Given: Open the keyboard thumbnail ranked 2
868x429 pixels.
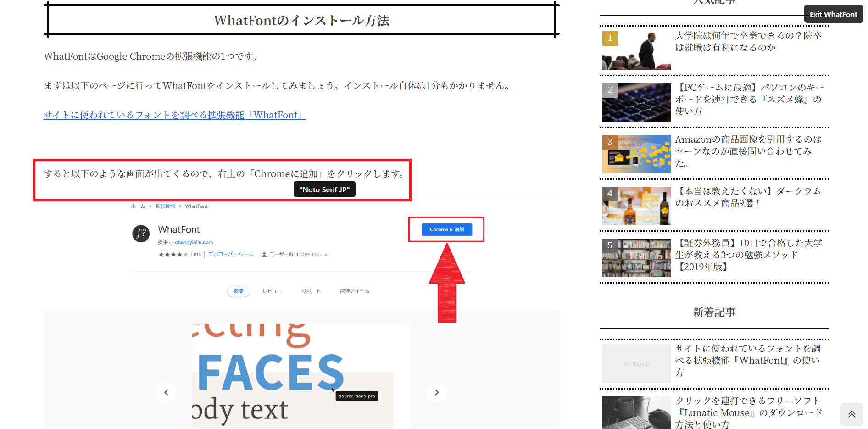Looking at the screenshot, I should click(x=636, y=102).
